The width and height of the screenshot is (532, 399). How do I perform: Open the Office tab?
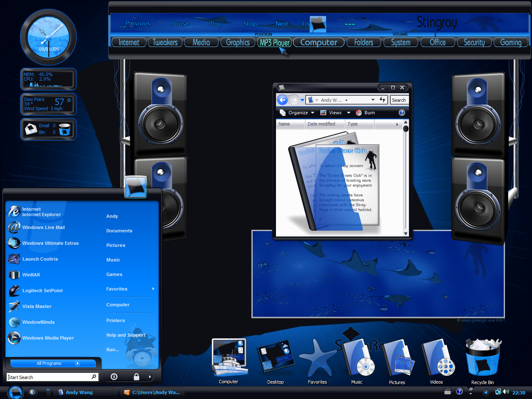coord(438,42)
